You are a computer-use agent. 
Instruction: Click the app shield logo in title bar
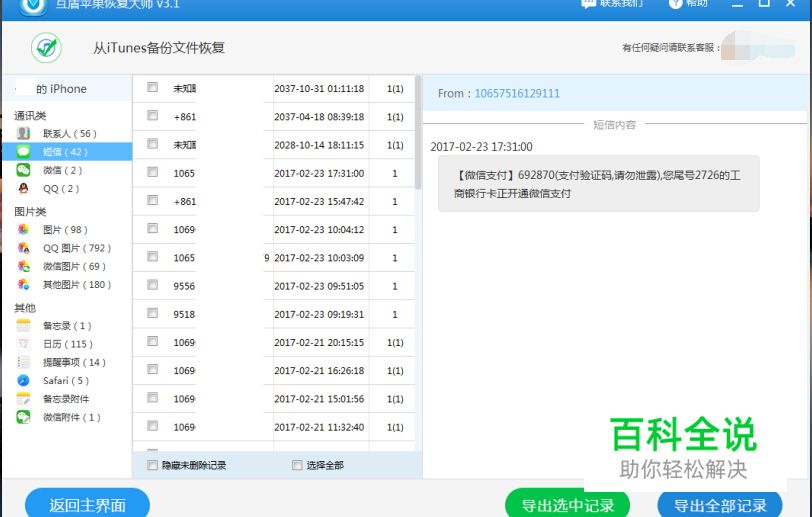pyautogui.click(x=33, y=5)
